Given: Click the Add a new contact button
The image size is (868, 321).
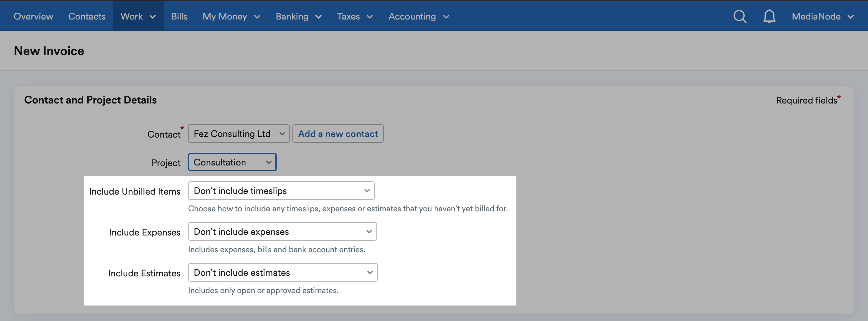Looking at the screenshot, I should (x=338, y=134).
